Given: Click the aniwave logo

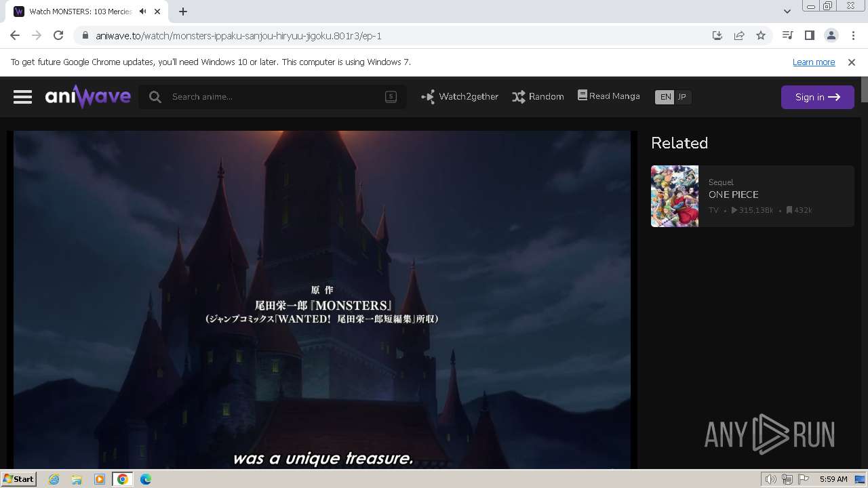Looking at the screenshot, I should tap(88, 97).
